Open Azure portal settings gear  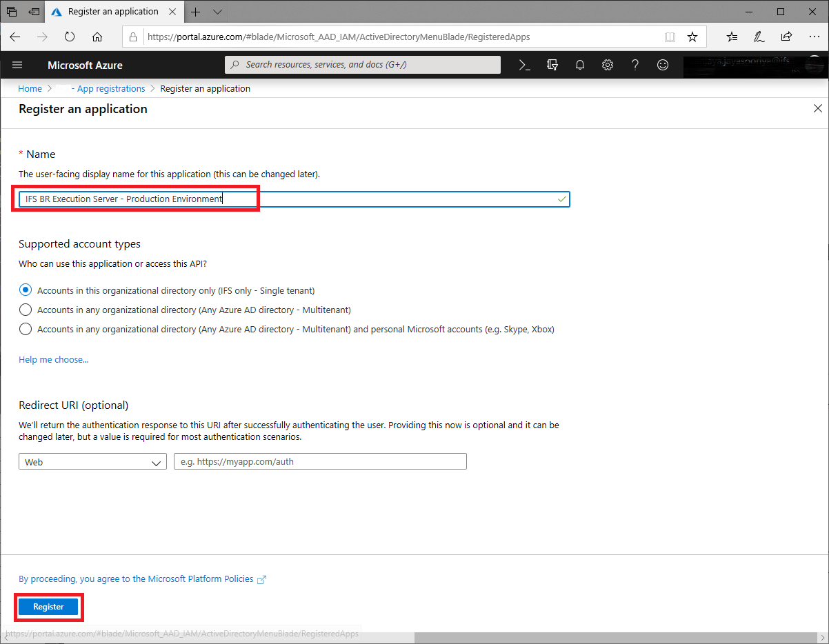coord(608,65)
